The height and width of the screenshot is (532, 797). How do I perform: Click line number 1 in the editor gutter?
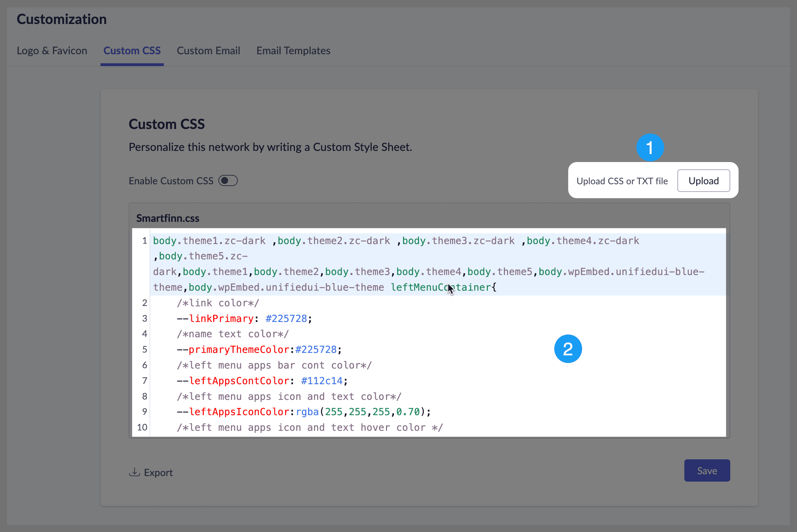144,241
